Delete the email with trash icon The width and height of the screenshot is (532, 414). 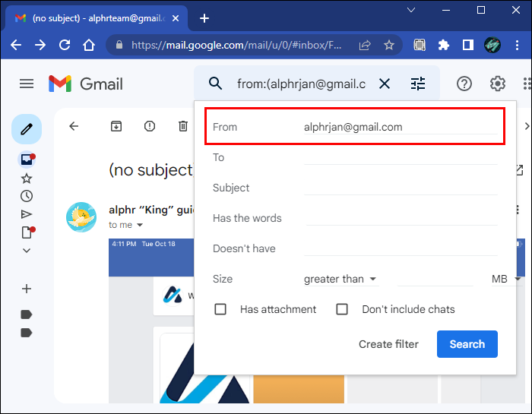pyautogui.click(x=183, y=126)
